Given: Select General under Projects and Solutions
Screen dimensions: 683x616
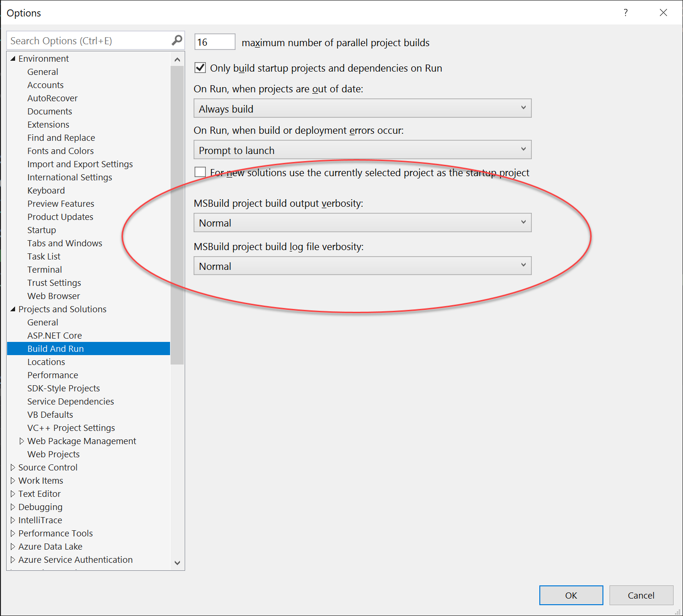Looking at the screenshot, I should point(43,322).
